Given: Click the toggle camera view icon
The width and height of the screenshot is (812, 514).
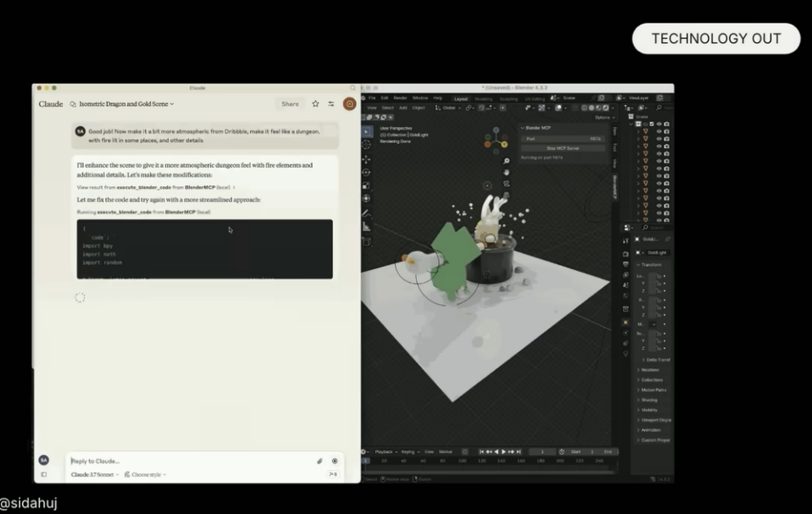Looking at the screenshot, I should tap(506, 184).
